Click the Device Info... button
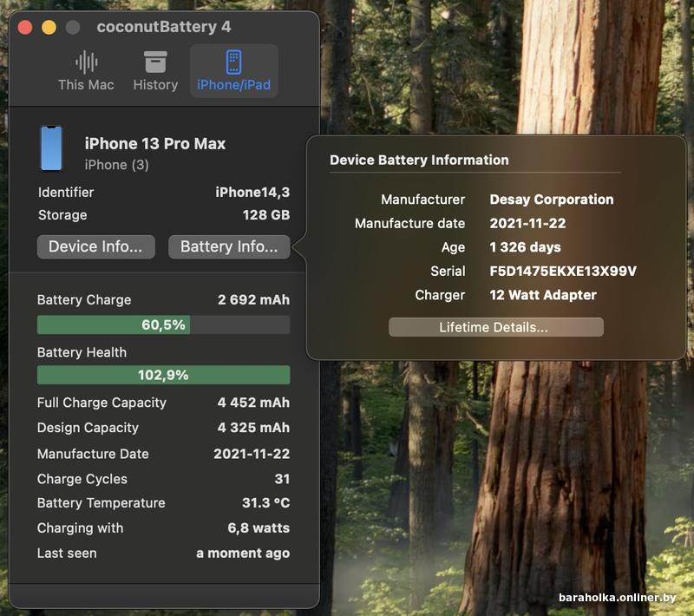694x616 pixels. pos(96,246)
